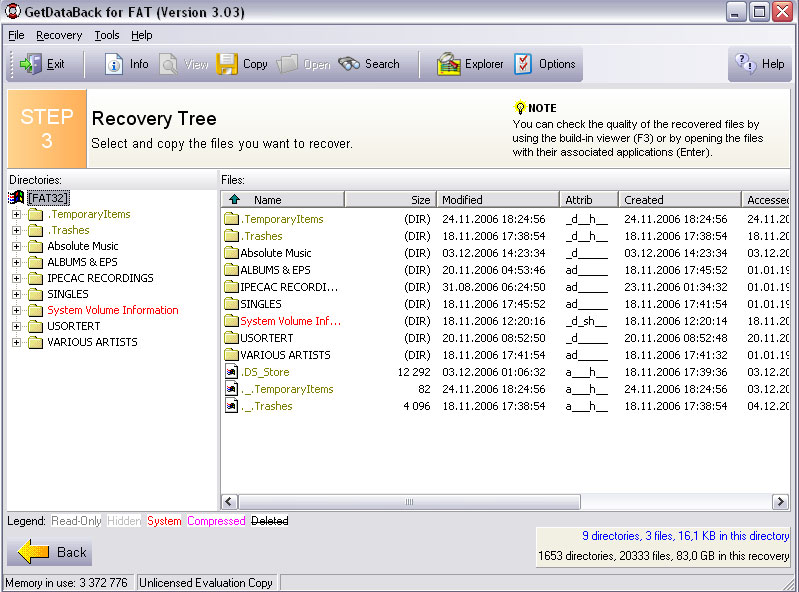The height and width of the screenshot is (592, 799).
Task: Click the up-arrow parent directory icon
Action: (x=234, y=199)
